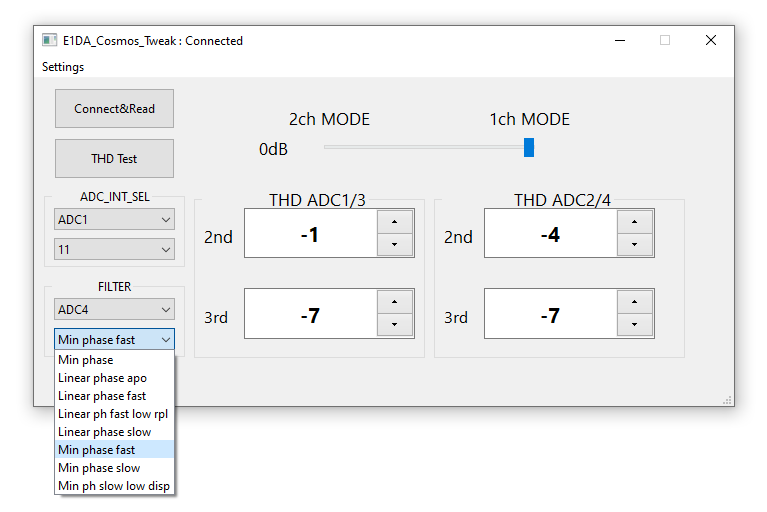767x512 pixels.
Task: Open the ADC1 selection dropdown
Action: (x=114, y=219)
